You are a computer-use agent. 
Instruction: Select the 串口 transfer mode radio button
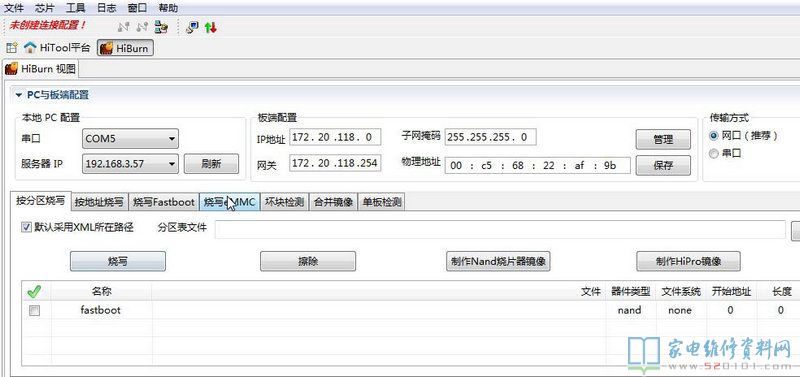pyautogui.click(x=714, y=153)
